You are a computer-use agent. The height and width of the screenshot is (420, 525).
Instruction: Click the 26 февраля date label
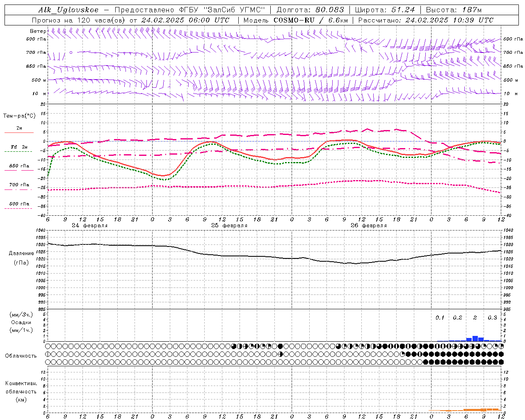[x=369, y=226]
